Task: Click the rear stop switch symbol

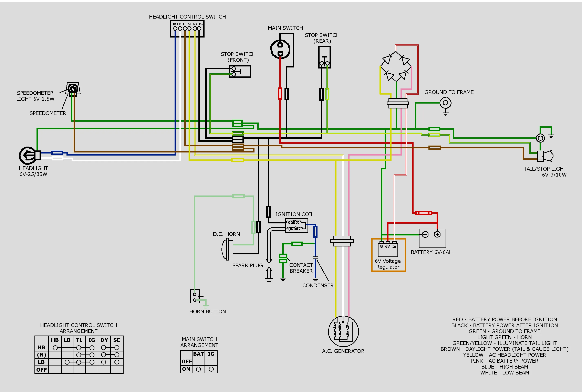Action: click(x=324, y=57)
